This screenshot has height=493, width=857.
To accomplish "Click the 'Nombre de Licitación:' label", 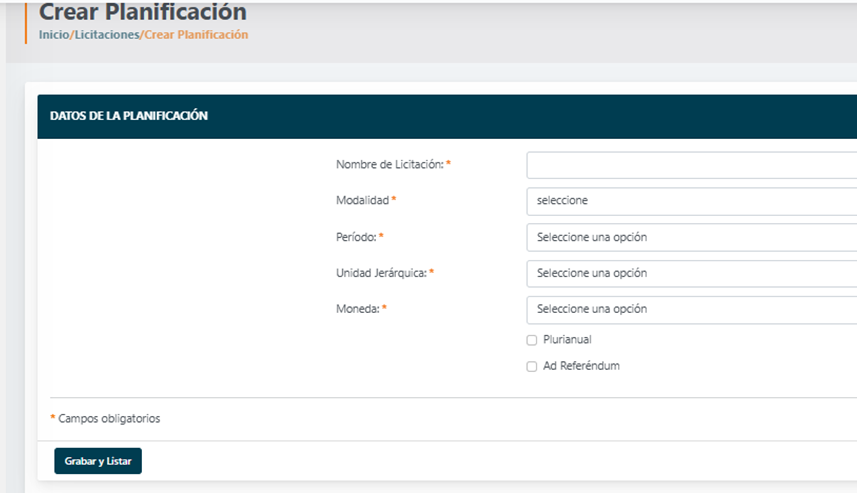I will click(x=389, y=164).
